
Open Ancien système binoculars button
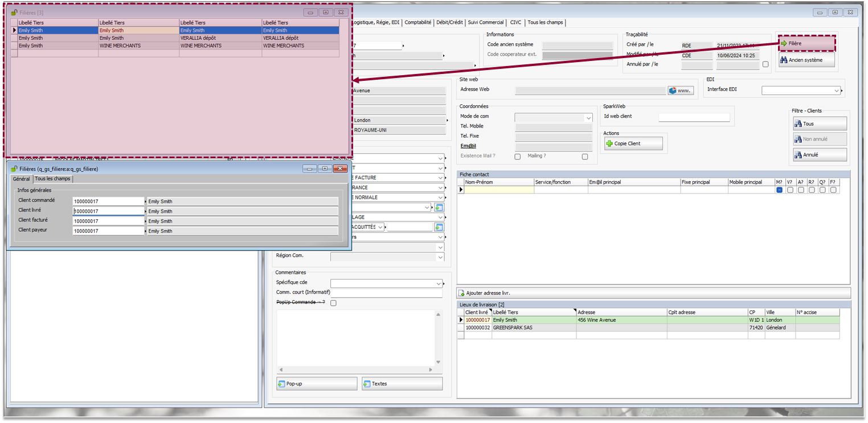click(806, 60)
